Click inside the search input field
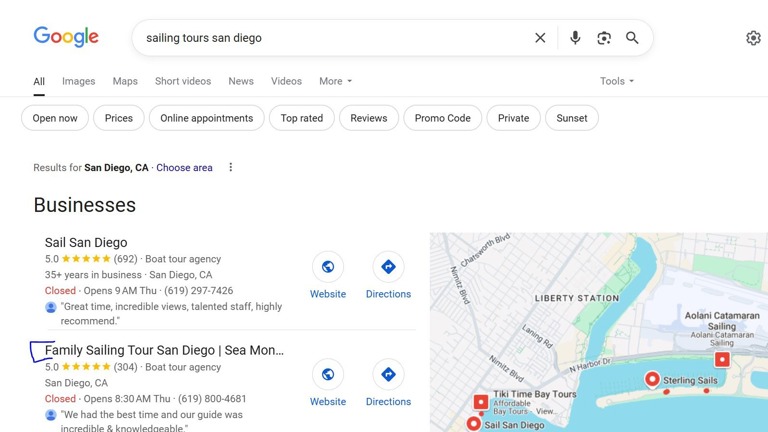 point(333,38)
